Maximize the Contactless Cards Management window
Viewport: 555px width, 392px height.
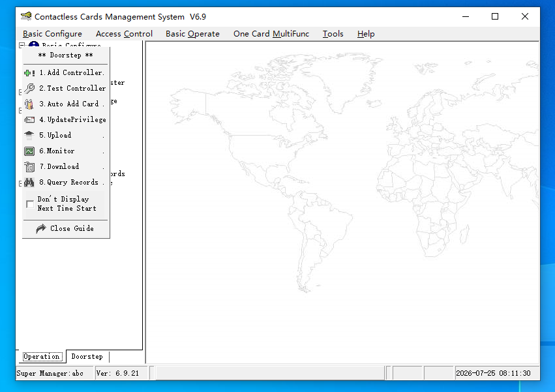coord(495,17)
